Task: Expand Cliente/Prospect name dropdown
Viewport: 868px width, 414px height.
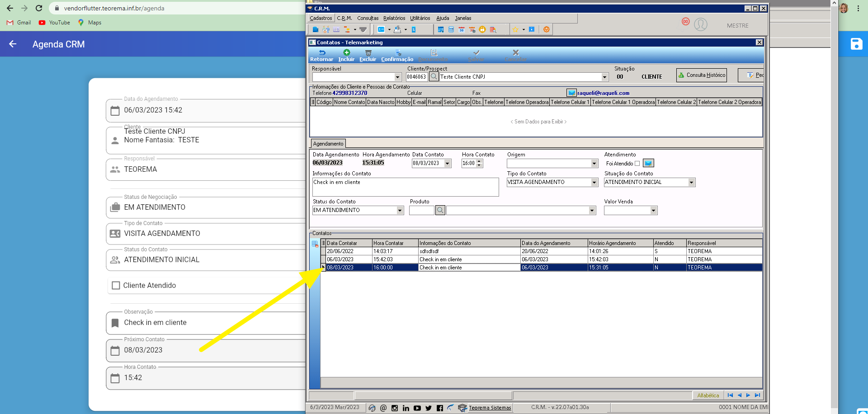Action: 605,77
